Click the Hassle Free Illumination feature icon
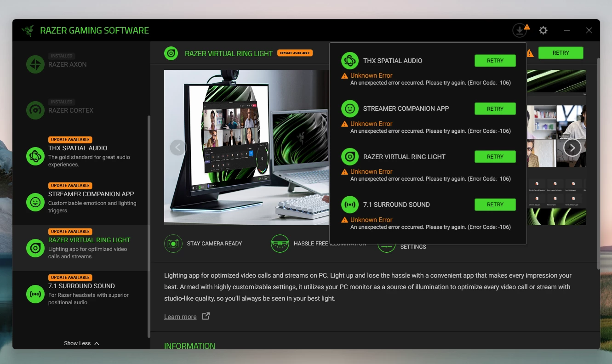Image resolution: width=612 pixels, height=364 pixels. point(280,244)
